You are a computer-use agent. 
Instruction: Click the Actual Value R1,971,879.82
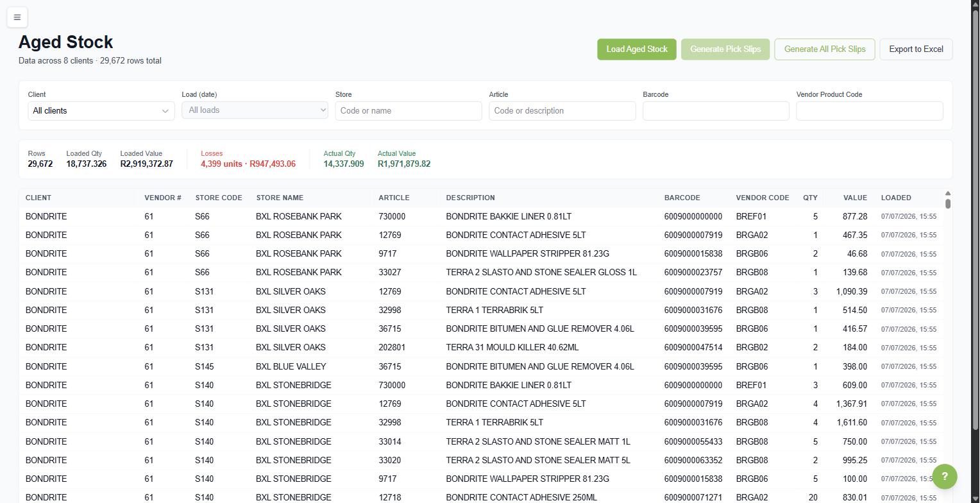point(404,164)
